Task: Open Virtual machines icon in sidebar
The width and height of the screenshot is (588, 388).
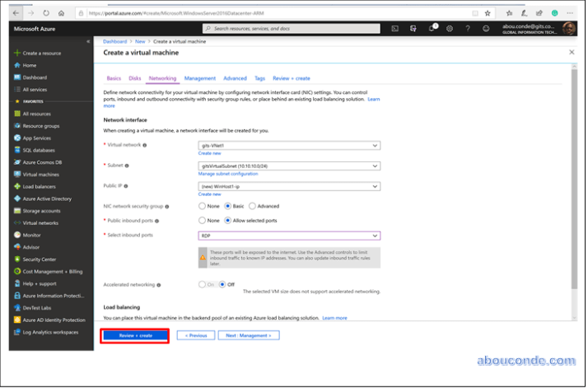Action: coord(16,175)
